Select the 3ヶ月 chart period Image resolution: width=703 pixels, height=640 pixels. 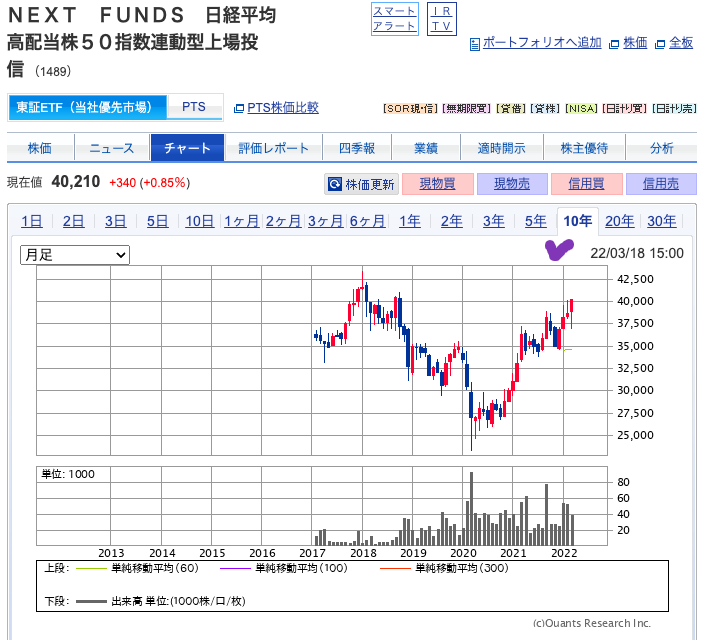tap(325, 221)
